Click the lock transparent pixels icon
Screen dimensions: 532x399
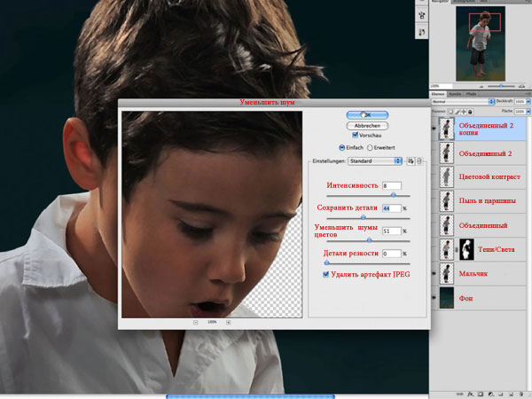click(x=451, y=112)
